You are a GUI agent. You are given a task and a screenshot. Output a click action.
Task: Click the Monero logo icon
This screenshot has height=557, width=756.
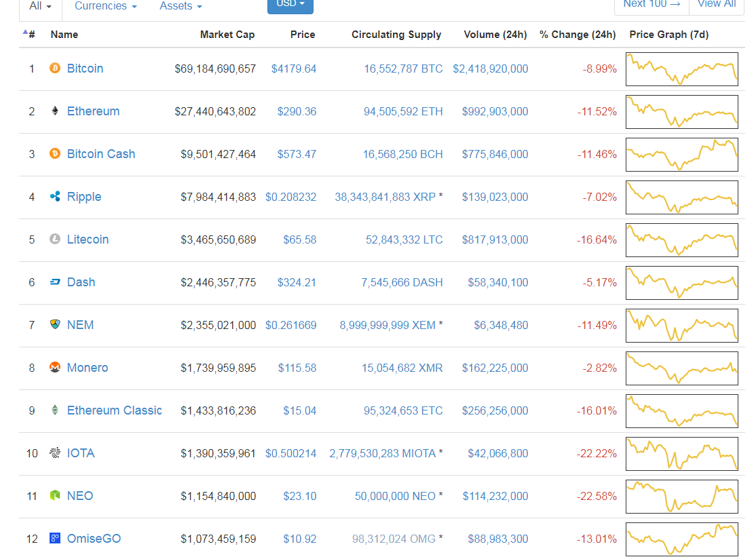coord(55,367)
